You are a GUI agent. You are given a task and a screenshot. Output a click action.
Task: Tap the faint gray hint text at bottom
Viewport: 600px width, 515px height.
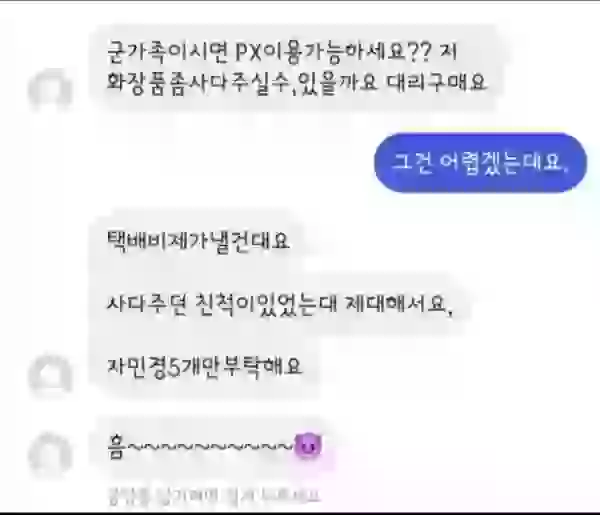pyautogui.click(x=213, y=495)
